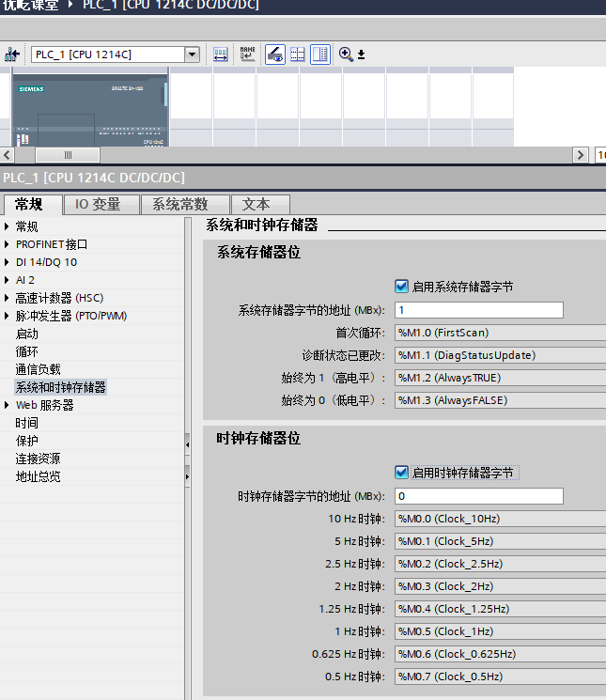
Task: Click the dotted grid toolbar icon
Action: (x=297, y=54)
